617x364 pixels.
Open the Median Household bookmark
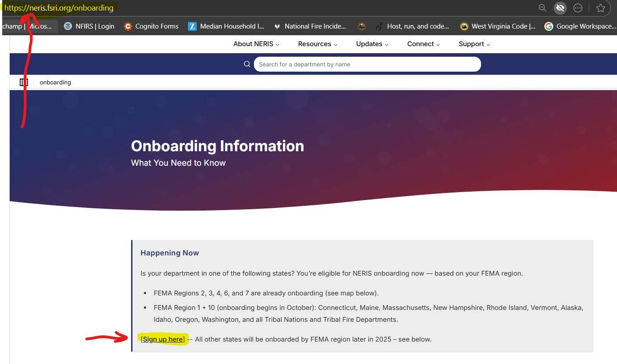(x=226, y=26)
